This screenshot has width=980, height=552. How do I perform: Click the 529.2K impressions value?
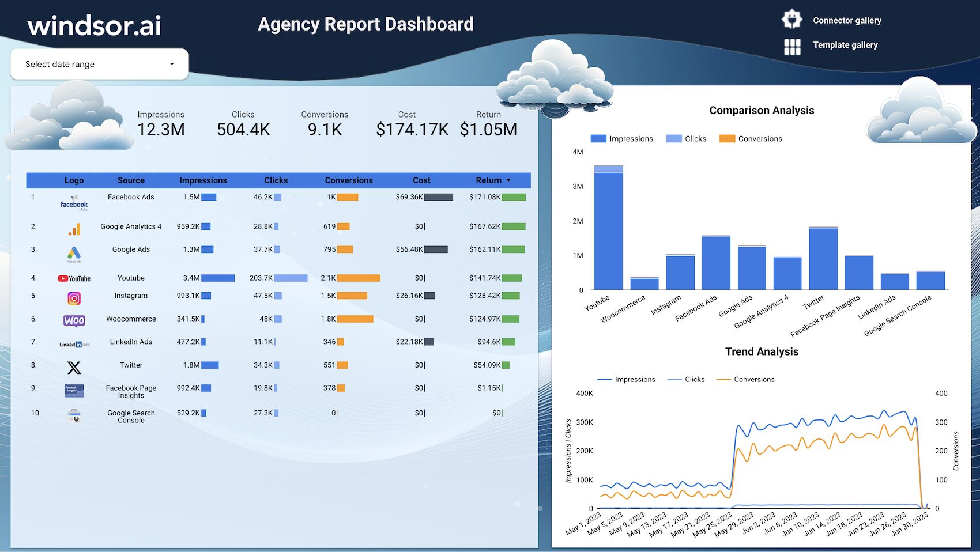188,413
